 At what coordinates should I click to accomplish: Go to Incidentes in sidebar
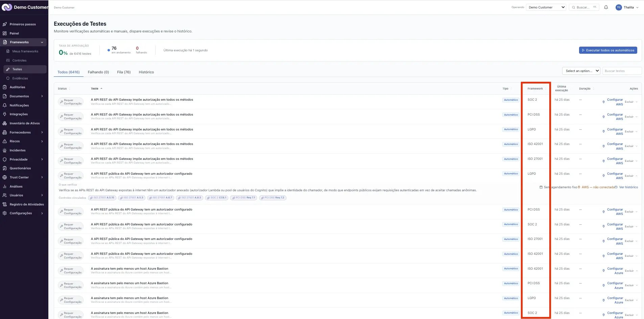[17, 150]
